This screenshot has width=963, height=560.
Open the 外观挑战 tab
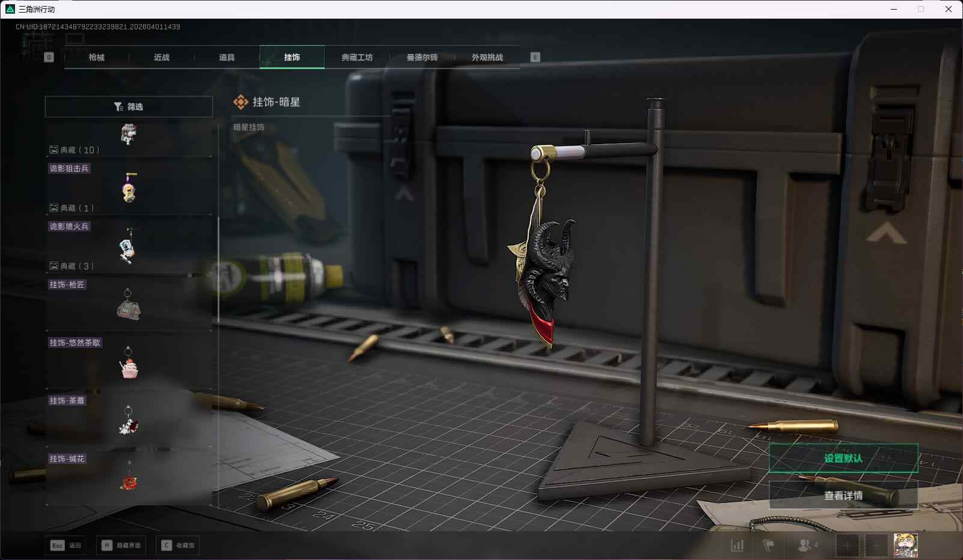click(487, 58)
